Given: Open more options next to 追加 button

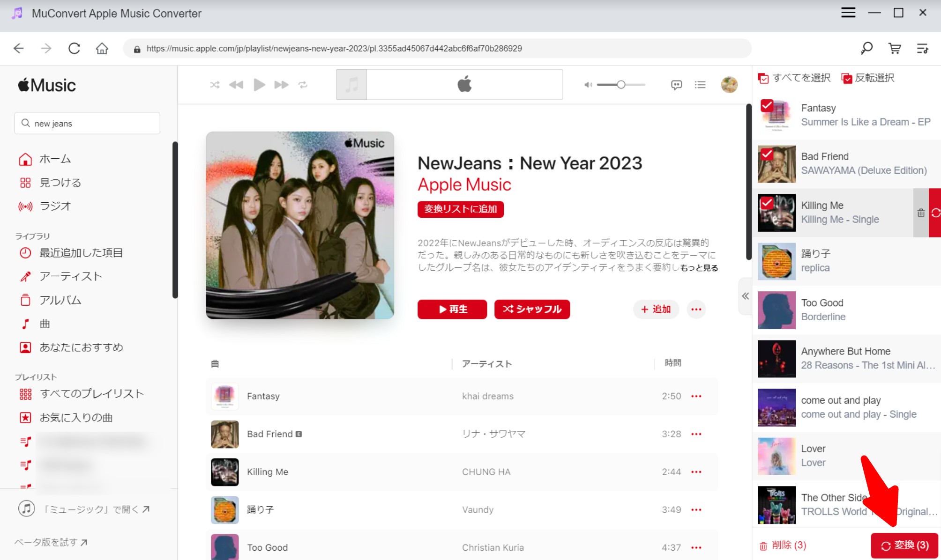Looking at the screenshot, I should [696, 309].
